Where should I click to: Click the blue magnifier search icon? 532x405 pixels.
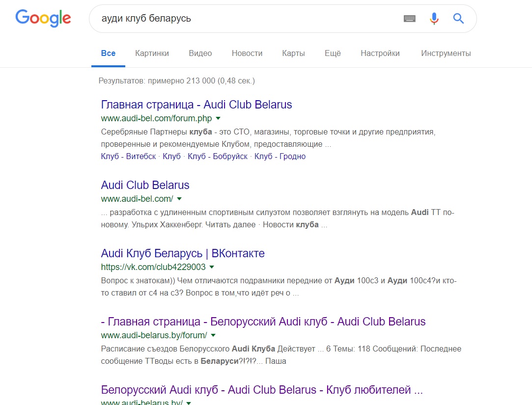[458, 18]
